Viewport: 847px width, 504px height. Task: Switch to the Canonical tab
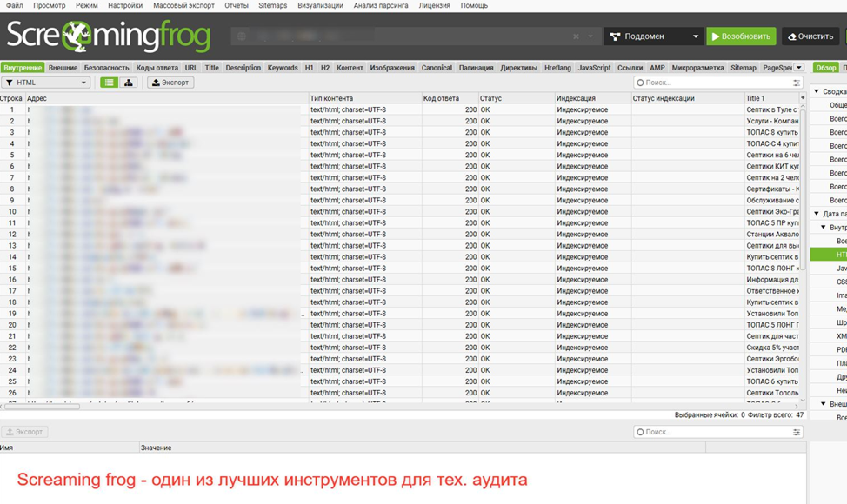[437, 68]
